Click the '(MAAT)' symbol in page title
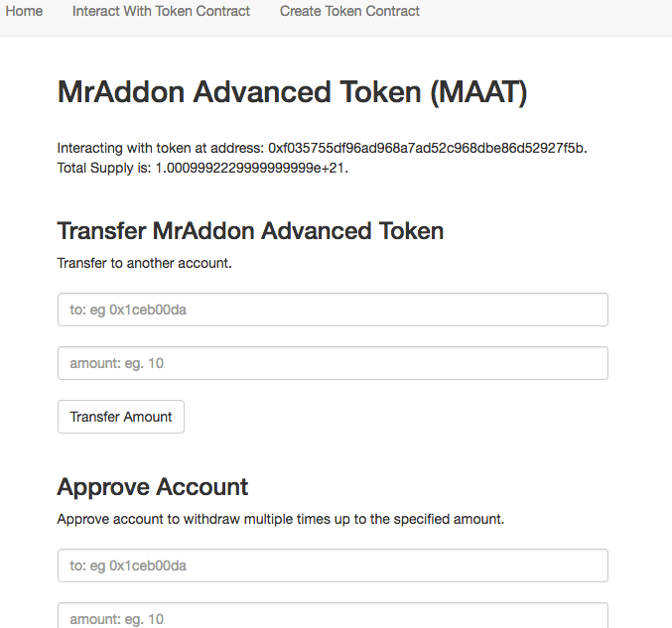Screen dimensions: 672x628 click(479, 93)
